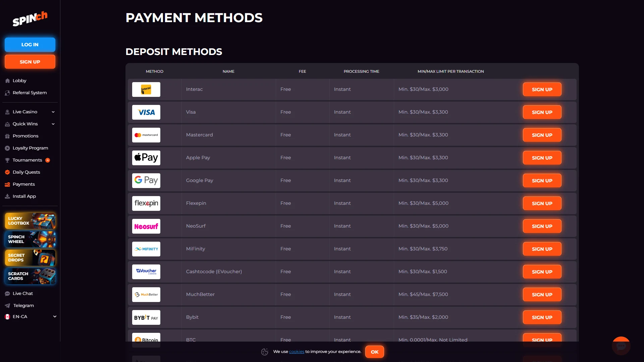Click SIGN UP in the Bybit row
The width and height of the screenshot is (644, 362).
(542, 317)
